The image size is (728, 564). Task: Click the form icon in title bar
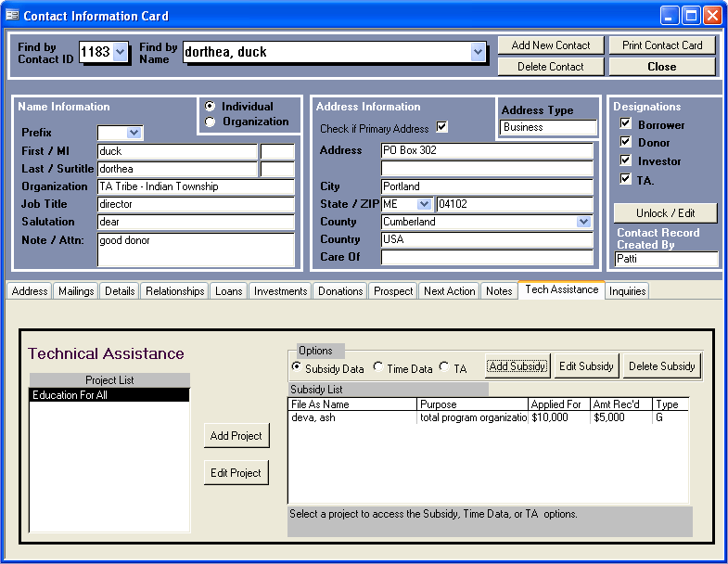coord(12,16)
